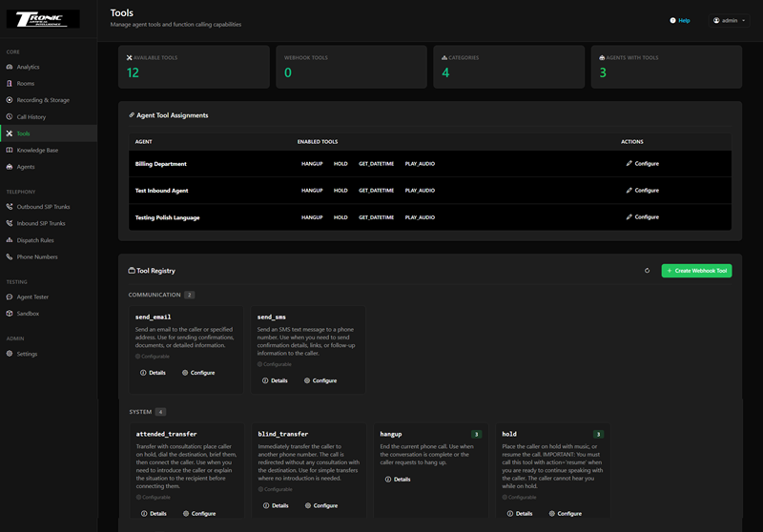
Task: Click the send_sms tool title
Action: [x=272, y=317]
